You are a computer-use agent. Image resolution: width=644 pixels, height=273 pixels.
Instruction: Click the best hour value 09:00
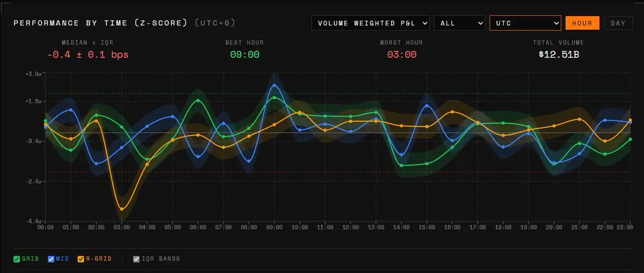245,55
